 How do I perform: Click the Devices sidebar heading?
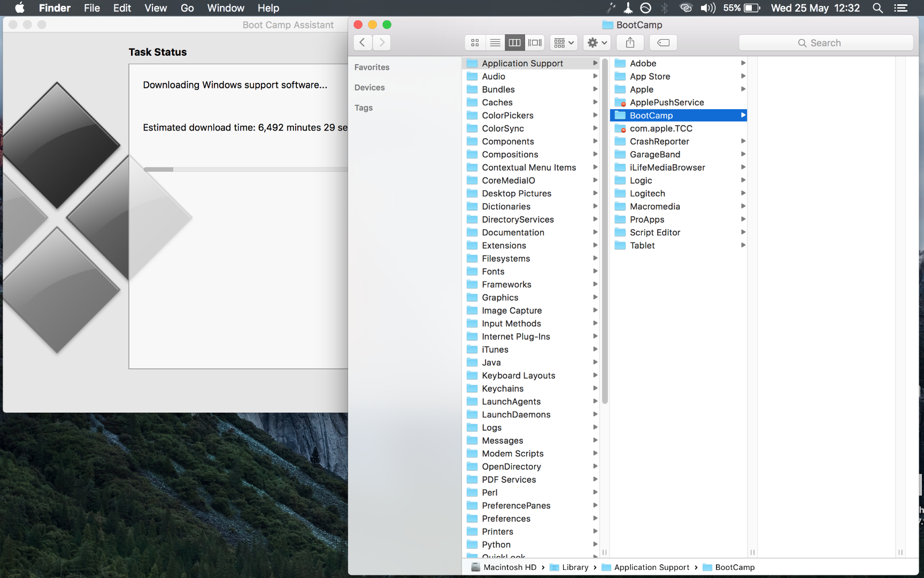tap(369, 88)
